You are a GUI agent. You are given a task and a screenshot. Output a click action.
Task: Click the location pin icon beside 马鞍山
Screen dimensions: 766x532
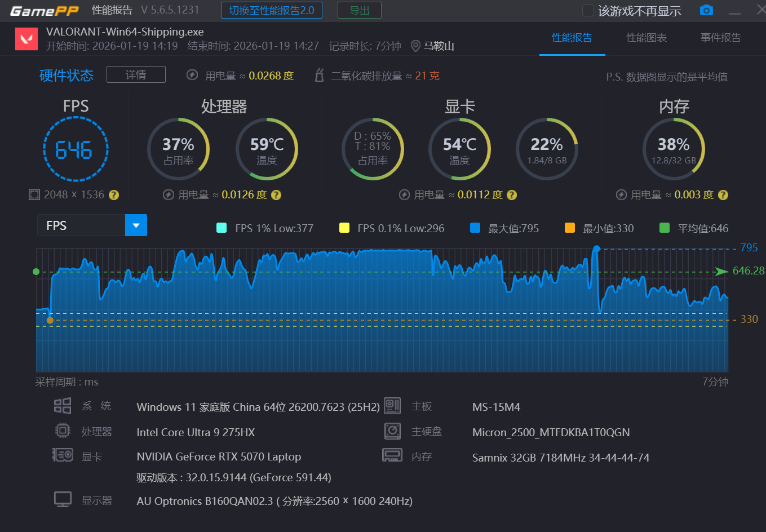click(x=415, y=46)
